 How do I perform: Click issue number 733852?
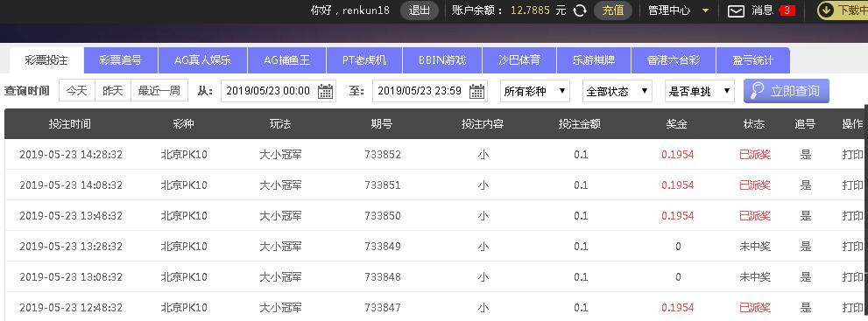(383, 155)
